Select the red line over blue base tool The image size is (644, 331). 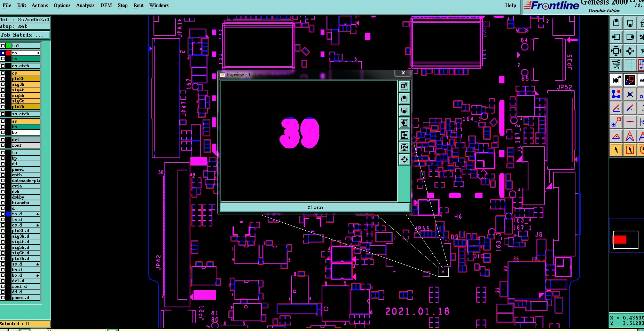(616, 108)
